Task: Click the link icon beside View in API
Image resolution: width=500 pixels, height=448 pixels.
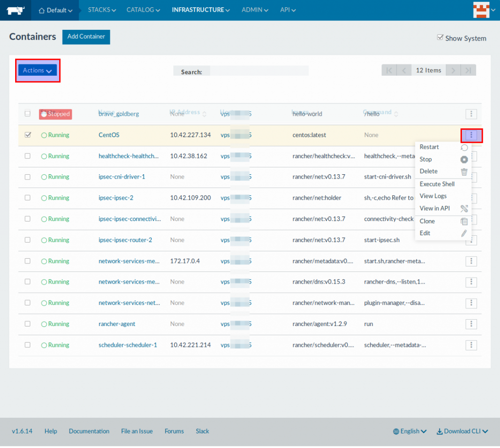Action: coord(464,208)
